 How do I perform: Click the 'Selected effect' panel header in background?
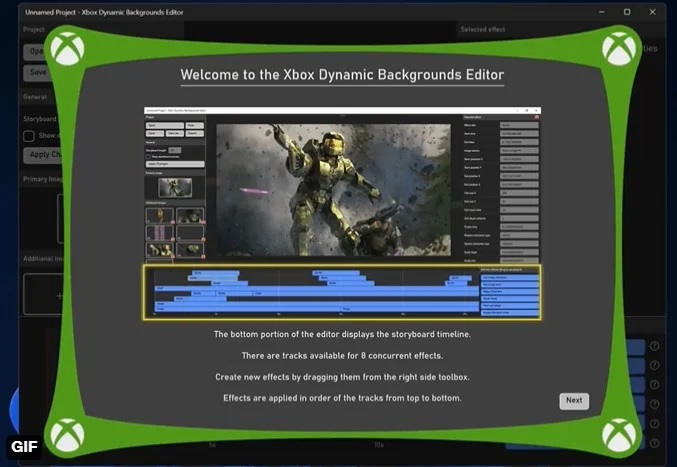pyautogui.click(x=483, y=29)
